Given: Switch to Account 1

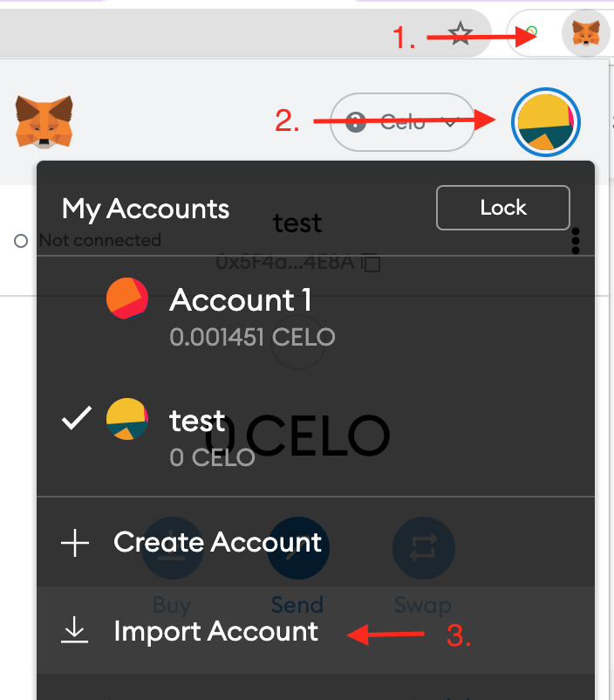Looking at the screenshot, I should [241, 300].
